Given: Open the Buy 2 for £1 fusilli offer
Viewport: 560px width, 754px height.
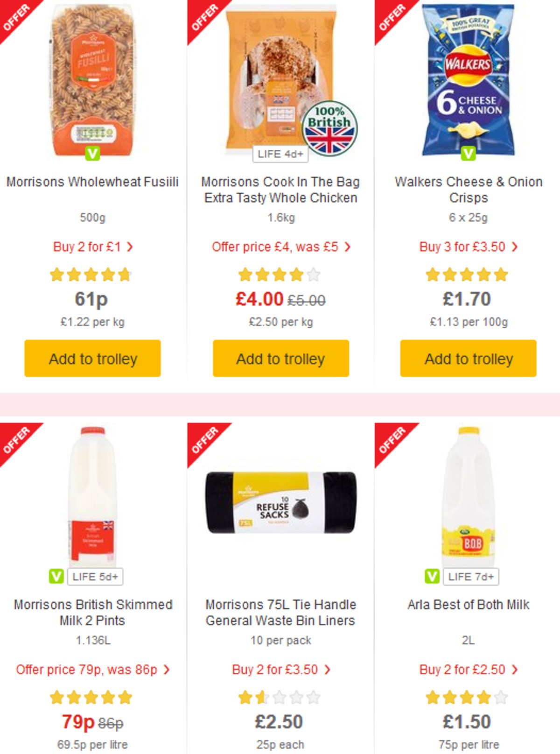Looking at the screenshot, I should [x=92, y=247].
